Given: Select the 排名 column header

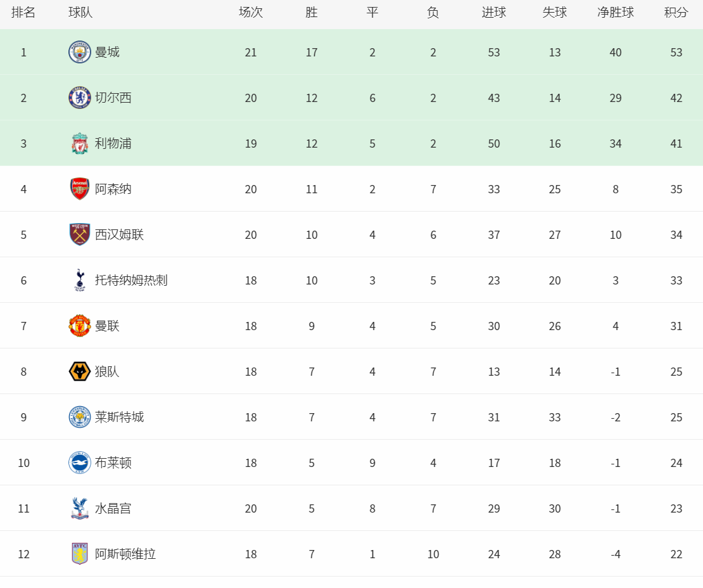Looking at the screenshot, I should tap(23, 13).
